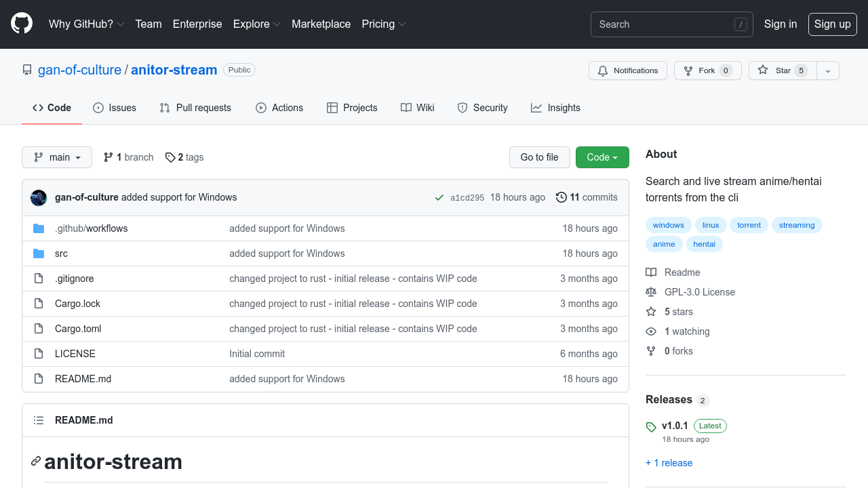Switch to the Insights tab
The width and height of the screenshot is (868, 488).
tap(555, 108)
